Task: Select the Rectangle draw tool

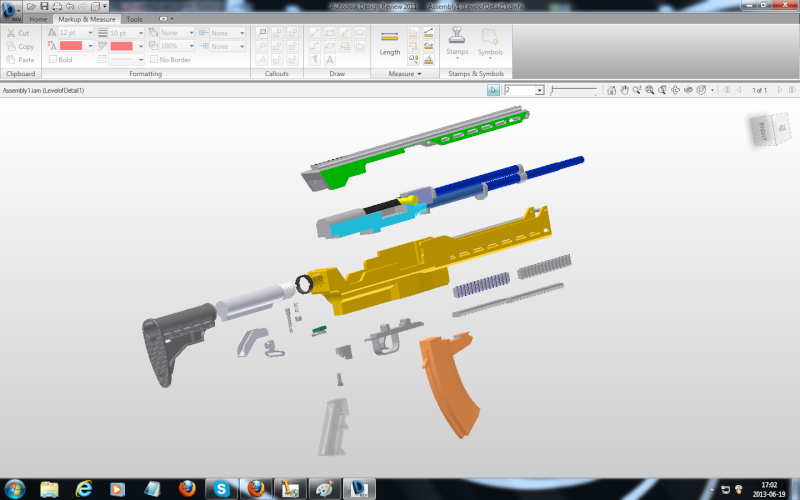Action: click(330, 33)
